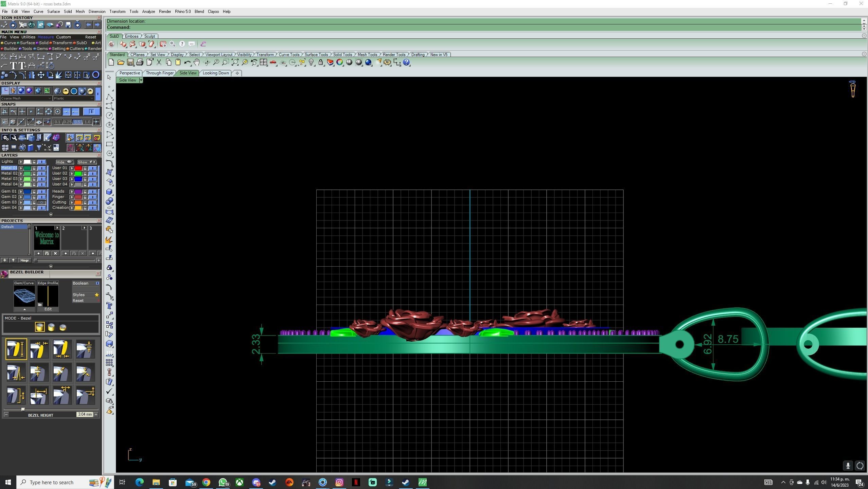Click the lock objects padlock icon
This screenshot has width=868, height=489.
(321, 62)
